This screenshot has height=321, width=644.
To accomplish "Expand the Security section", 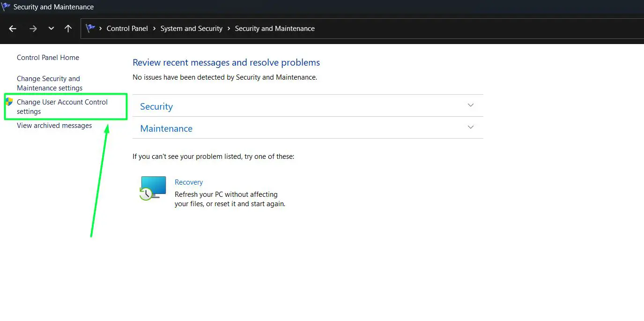I will pos(470,105).
